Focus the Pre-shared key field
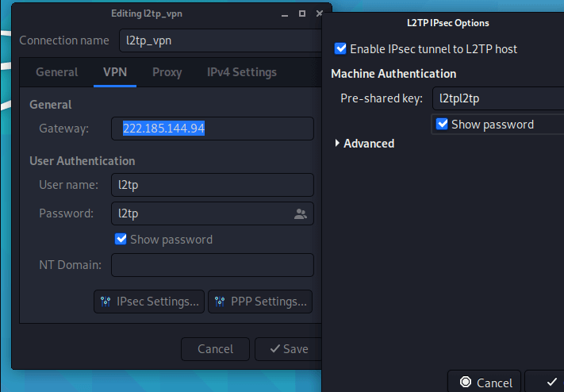 (x=499, y=98)
